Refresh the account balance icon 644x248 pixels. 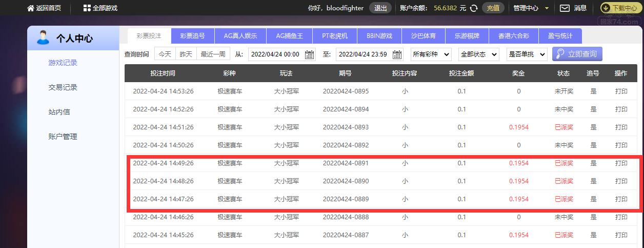[x=474, y=8]
